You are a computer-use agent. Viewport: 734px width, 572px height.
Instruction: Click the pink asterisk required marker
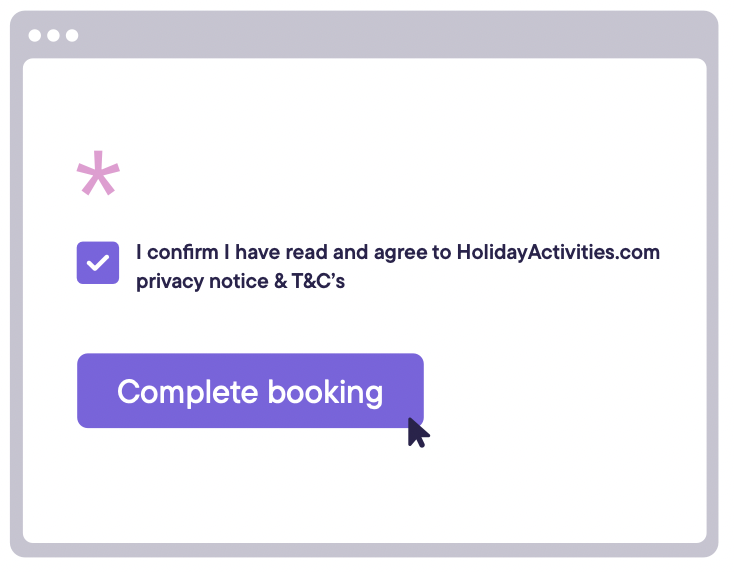[x=98, y=173]
